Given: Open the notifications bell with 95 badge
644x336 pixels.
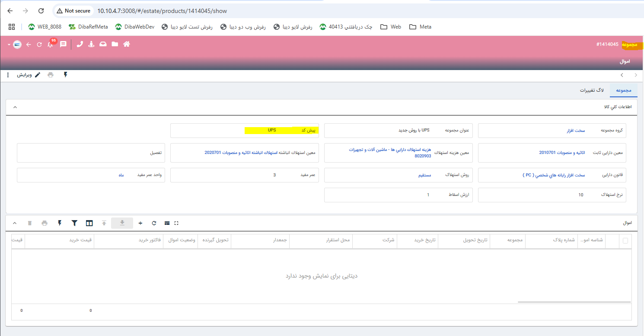Looking at the screenshot, I should pos(50,45).
